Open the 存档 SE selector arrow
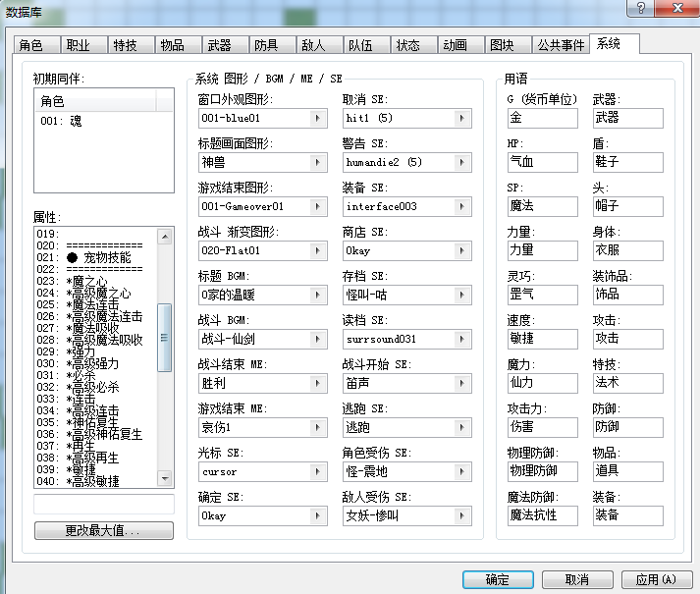This screenshot has width=700, height=594. click(462, 296)
